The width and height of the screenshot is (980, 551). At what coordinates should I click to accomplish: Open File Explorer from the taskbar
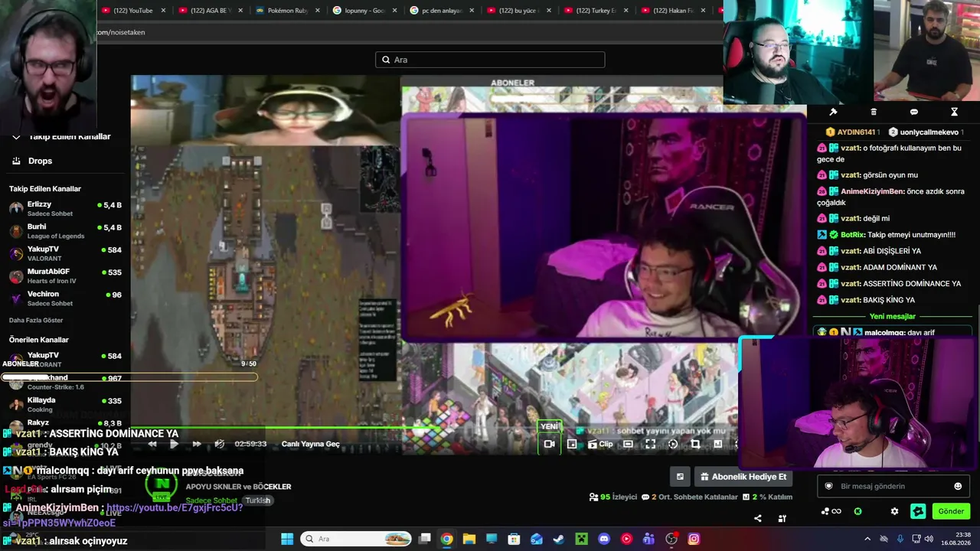[x=469, y=539]
